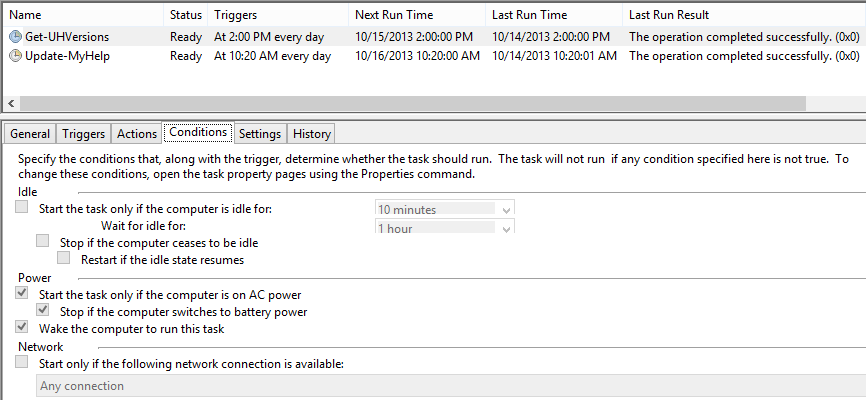Switch to the Triggers tab
Viewport: 866px width, 400px height.
83,134
